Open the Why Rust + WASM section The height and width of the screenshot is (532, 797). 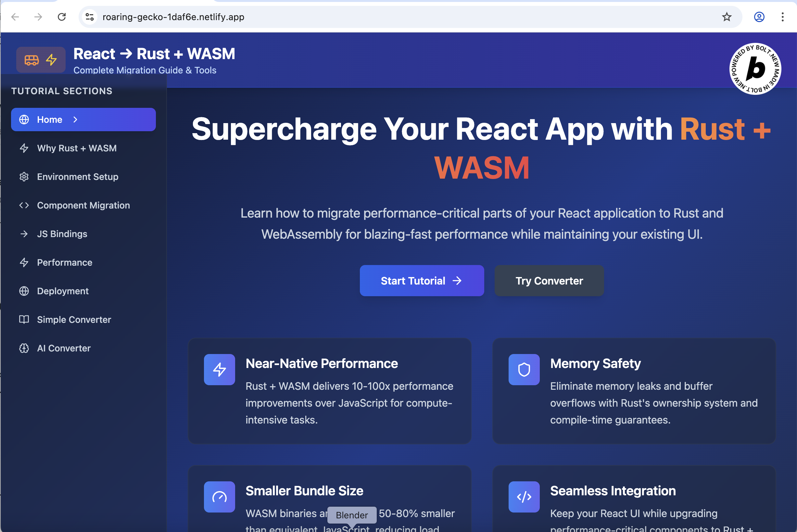(77, 148)
